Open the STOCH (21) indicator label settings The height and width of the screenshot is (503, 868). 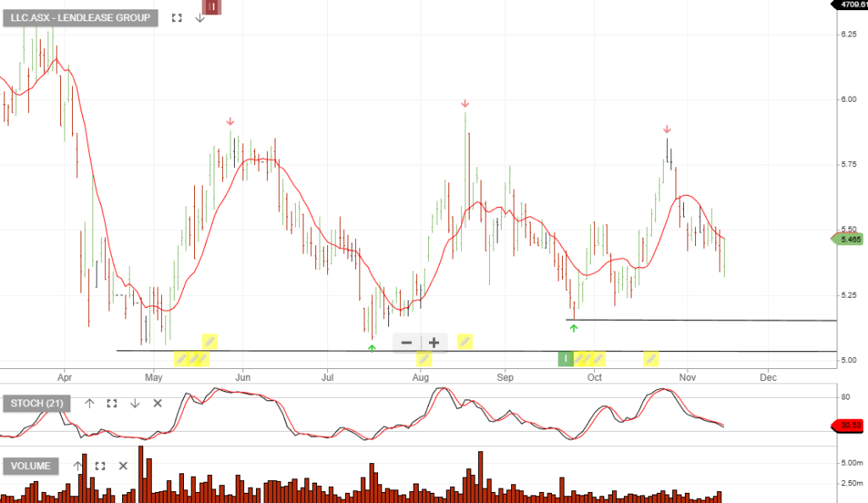click(36, 403)
